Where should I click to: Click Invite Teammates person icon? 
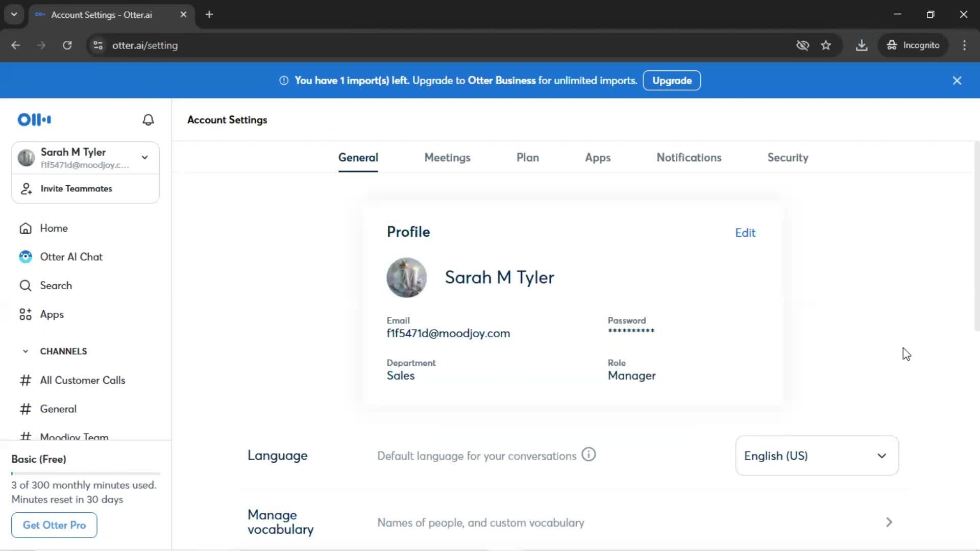point(27,189)
